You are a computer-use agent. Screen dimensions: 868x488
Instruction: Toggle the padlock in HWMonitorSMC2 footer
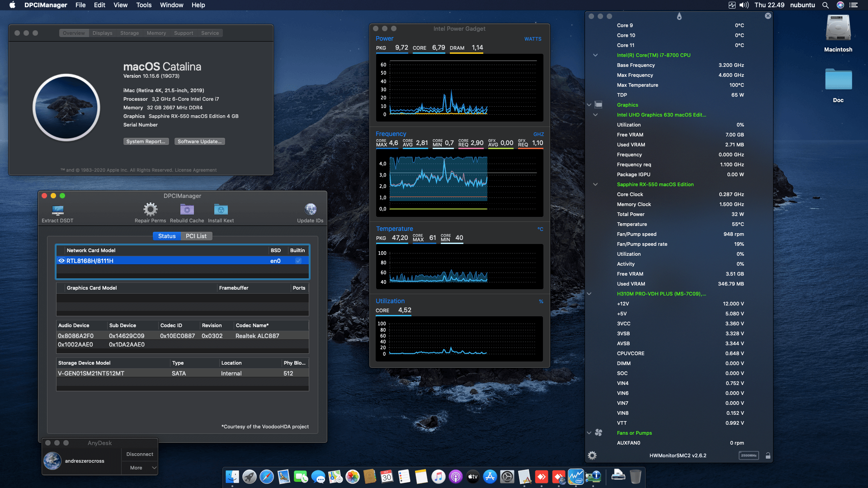coord(768,455)
